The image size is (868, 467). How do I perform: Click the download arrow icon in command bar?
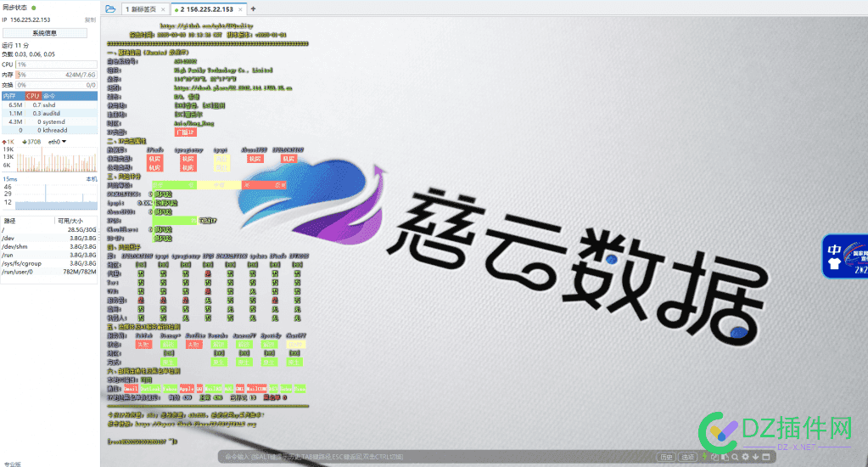tap(755, 457)
